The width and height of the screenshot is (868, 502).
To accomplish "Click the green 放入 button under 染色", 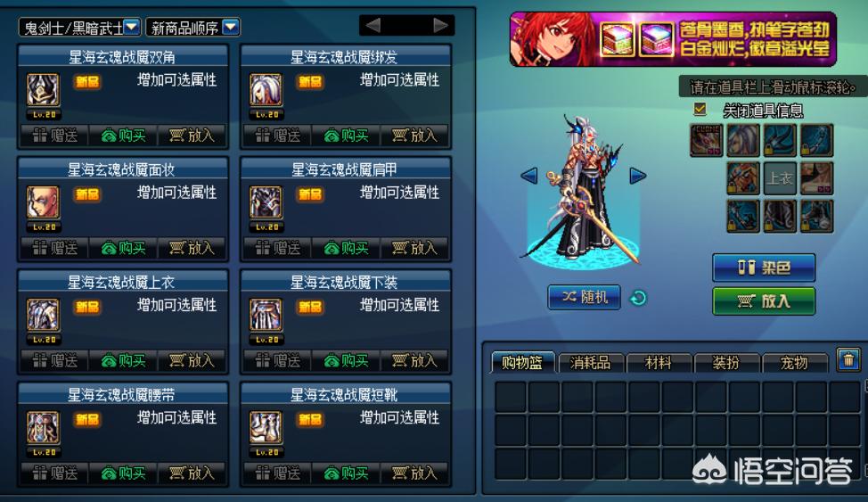I will 764,300.
